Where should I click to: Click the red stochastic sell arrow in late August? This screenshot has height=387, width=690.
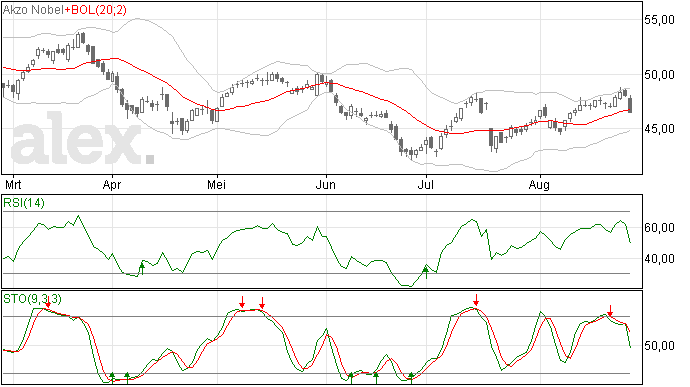(610, 310)
